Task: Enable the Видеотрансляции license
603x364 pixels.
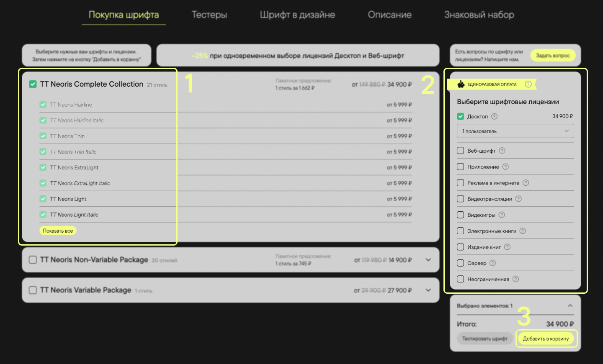Action: pyautogui.click(x=461, y=199)
